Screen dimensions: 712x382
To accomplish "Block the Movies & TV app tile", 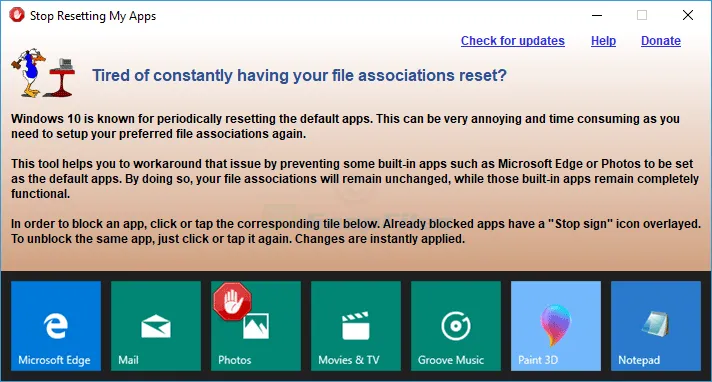I will [356, 326].
